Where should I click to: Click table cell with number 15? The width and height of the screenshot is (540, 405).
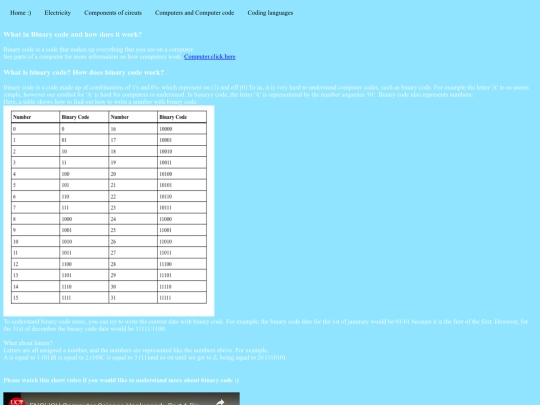click(x=35, y=298)
